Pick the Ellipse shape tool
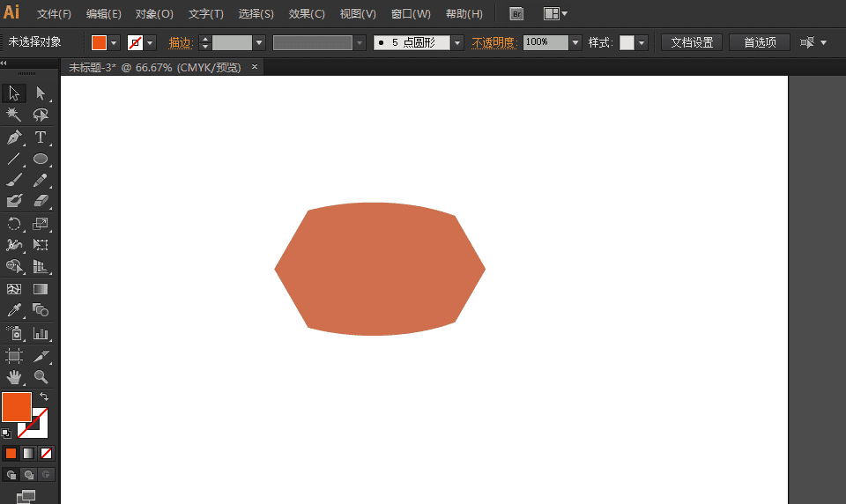Screen dimensions: 846x504 click(x=41, y=159)
